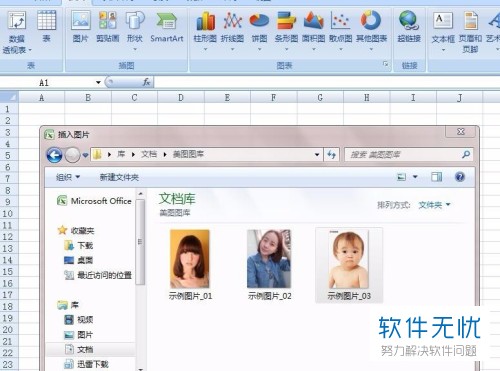Click 库 in the address breadcrumb
The image size is (500, 371).
(121, 154)
